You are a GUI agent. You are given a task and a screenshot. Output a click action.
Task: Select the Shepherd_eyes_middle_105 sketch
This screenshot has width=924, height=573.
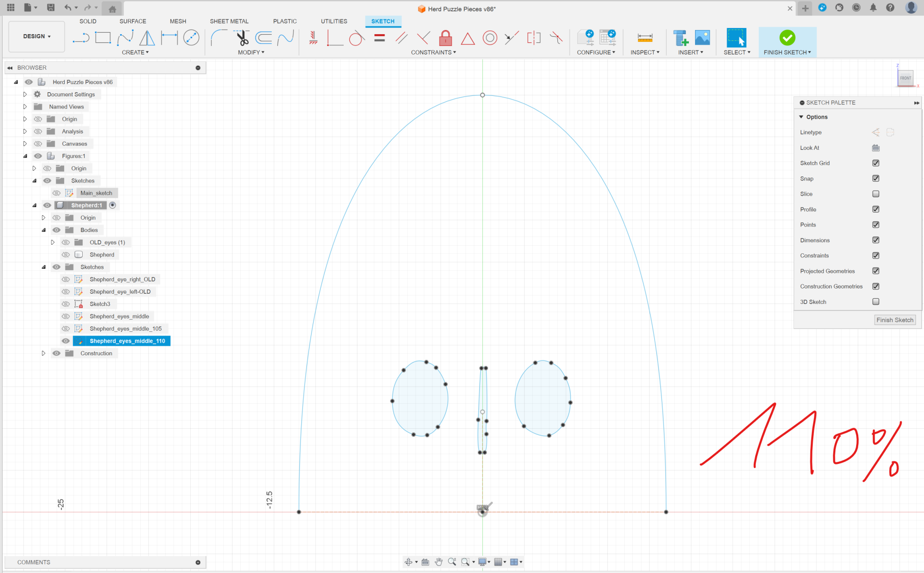tap(125, 329)
